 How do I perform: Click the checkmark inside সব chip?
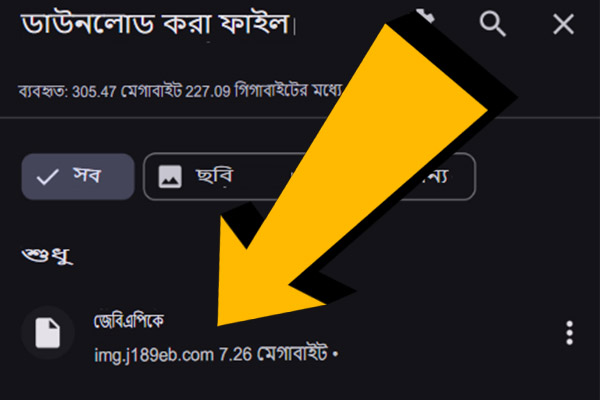point(47,177)
